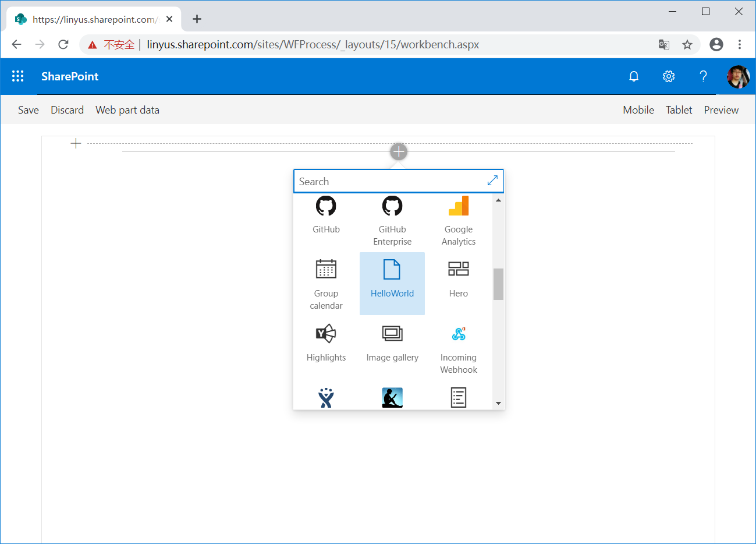The height and width of the screenshot is (544, 756).
Task: Choose the Google Analytics web part
Action: [x=459, y=221]
